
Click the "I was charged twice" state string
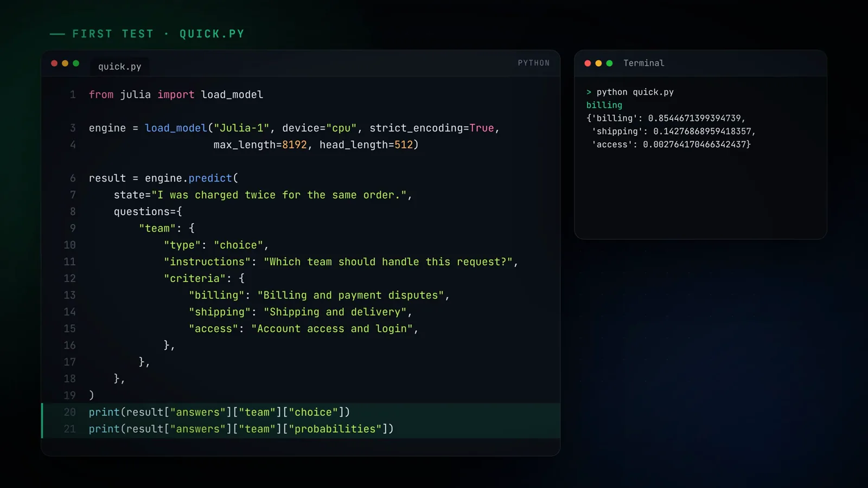click(x=279, y=195)
